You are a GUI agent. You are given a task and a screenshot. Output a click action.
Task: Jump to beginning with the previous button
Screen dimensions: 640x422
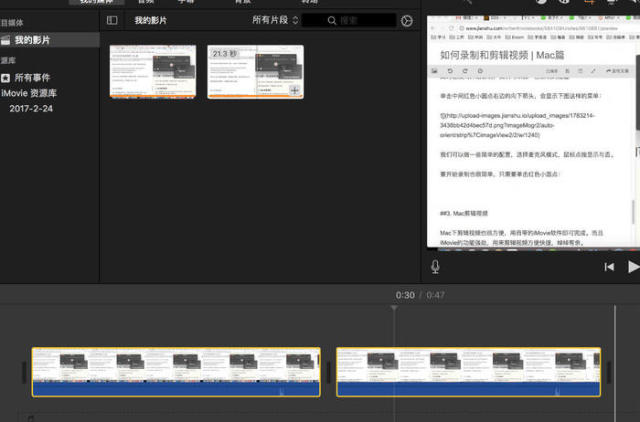click(x=609, y=267)
